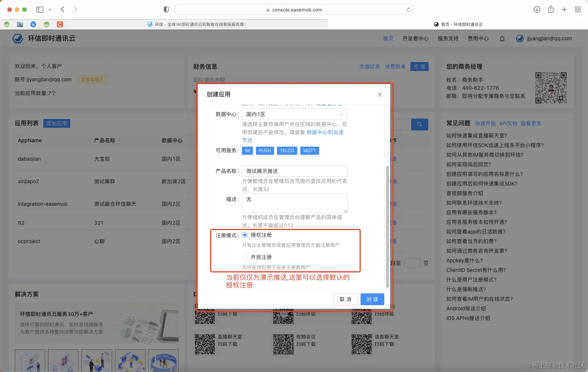Open the 充值记录 link
This screenshot has width=588, height=372.
tap(370, 66)
